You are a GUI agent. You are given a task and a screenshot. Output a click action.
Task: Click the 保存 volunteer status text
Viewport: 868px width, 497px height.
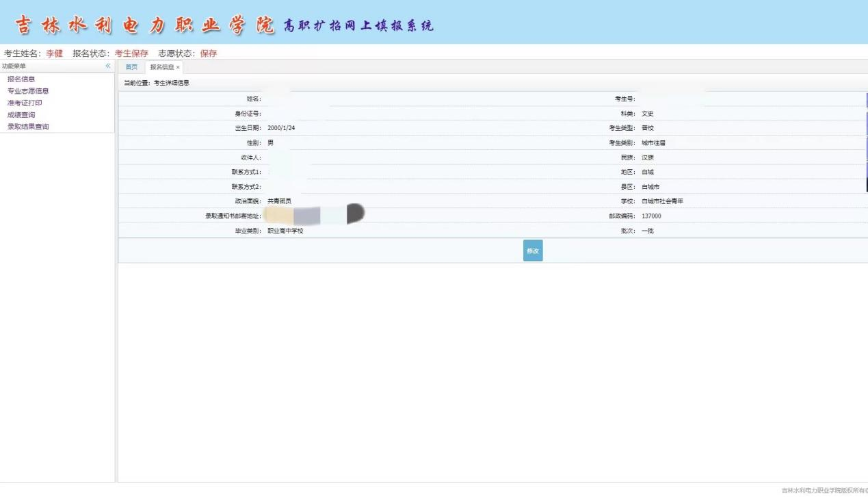[208, 53]
